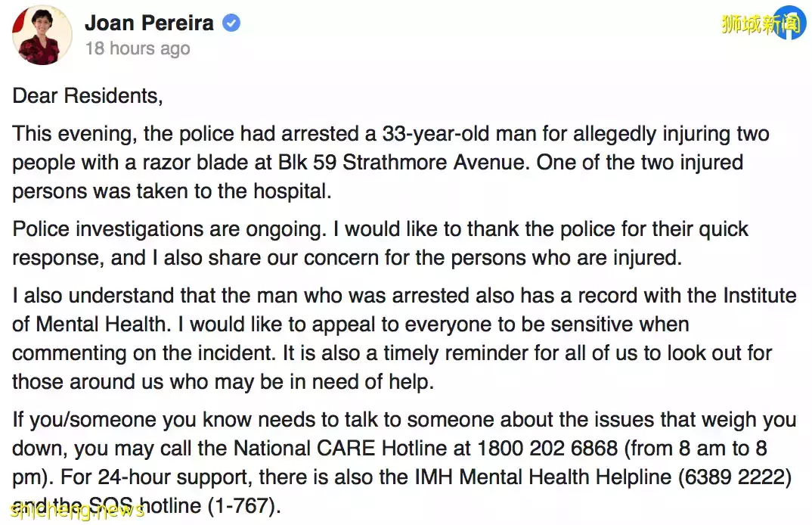Click the sentence "Police investigations are ongoing."
Screen dimensions: 812x525
point(169,229)
